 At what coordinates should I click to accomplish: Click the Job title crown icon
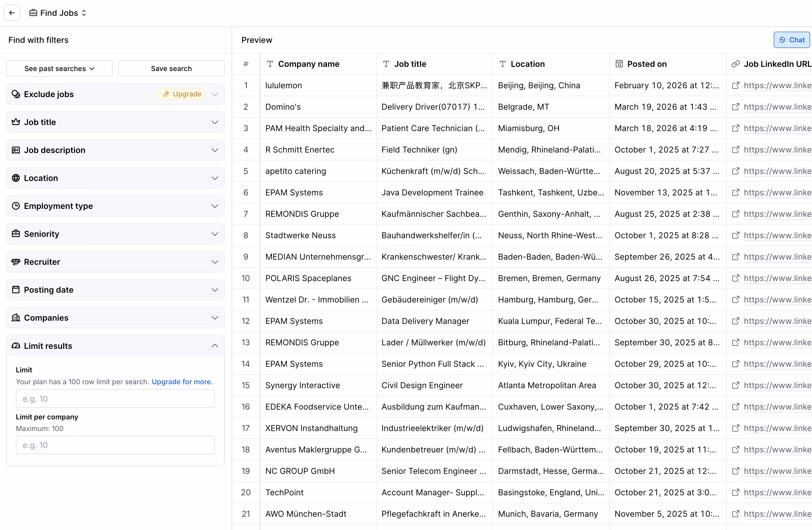pos(16,122)
